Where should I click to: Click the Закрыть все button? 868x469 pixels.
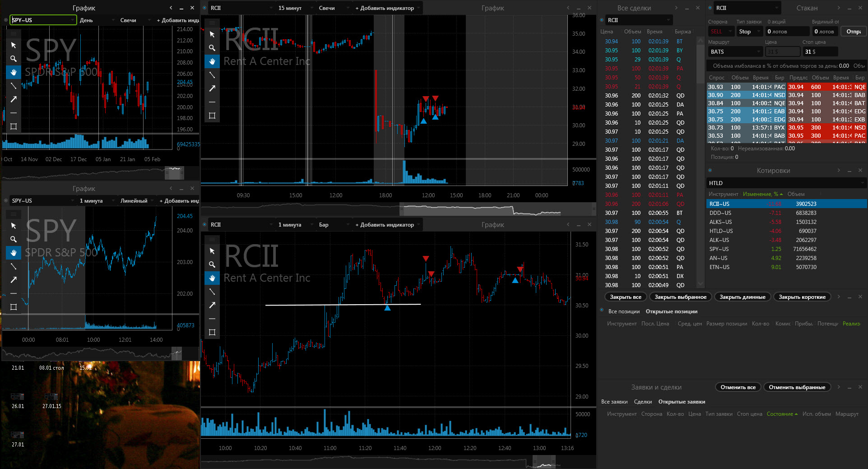tap(625, 297)
